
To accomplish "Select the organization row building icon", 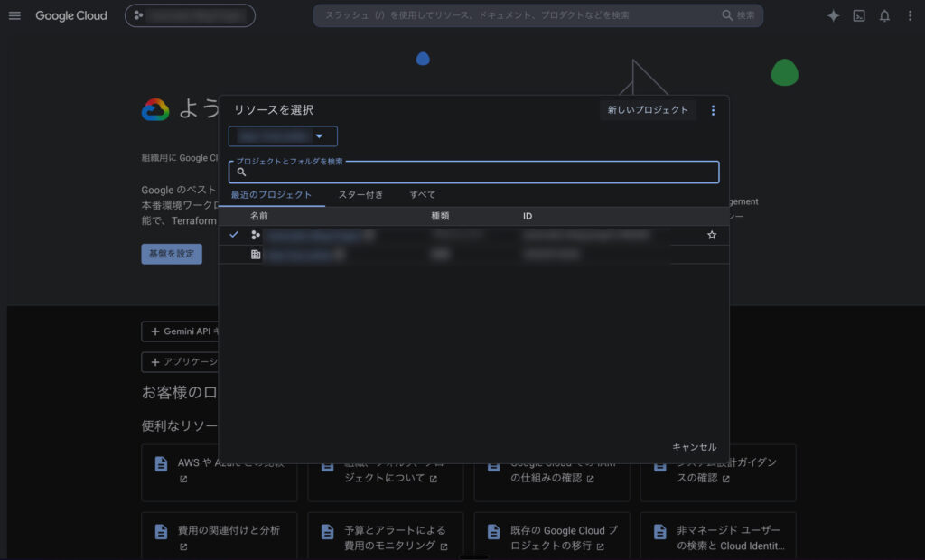I will (x=256, y=255).
